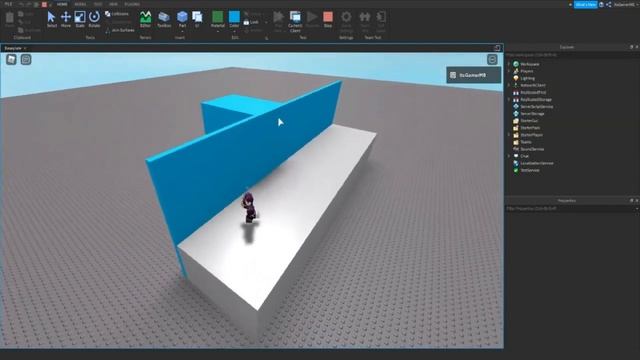Expand the Workspace node

509,64
